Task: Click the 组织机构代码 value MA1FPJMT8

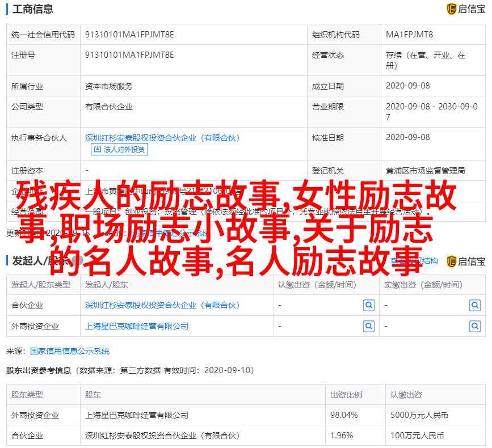Action: pyautogui.click(x=409, y=35)
